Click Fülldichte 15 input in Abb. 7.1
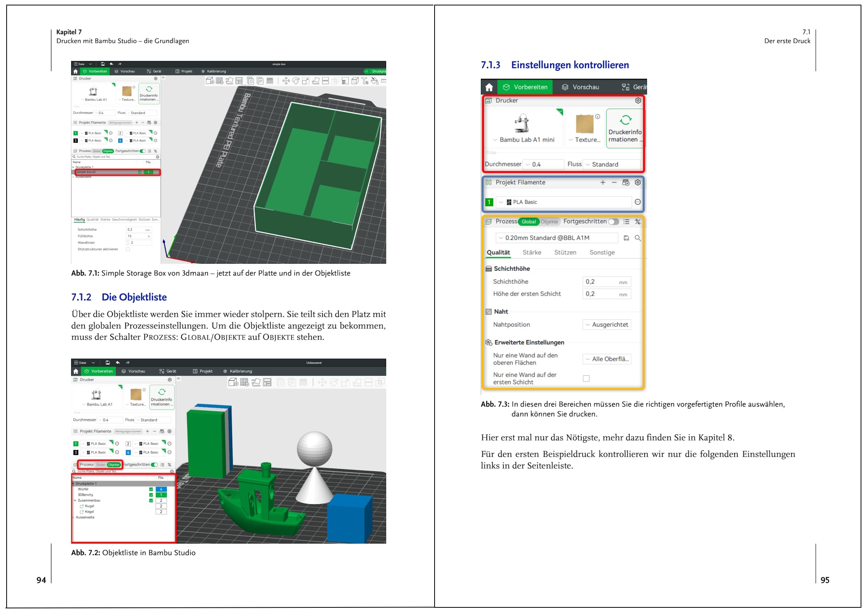The image size is (868, 614). coord(139,236)
